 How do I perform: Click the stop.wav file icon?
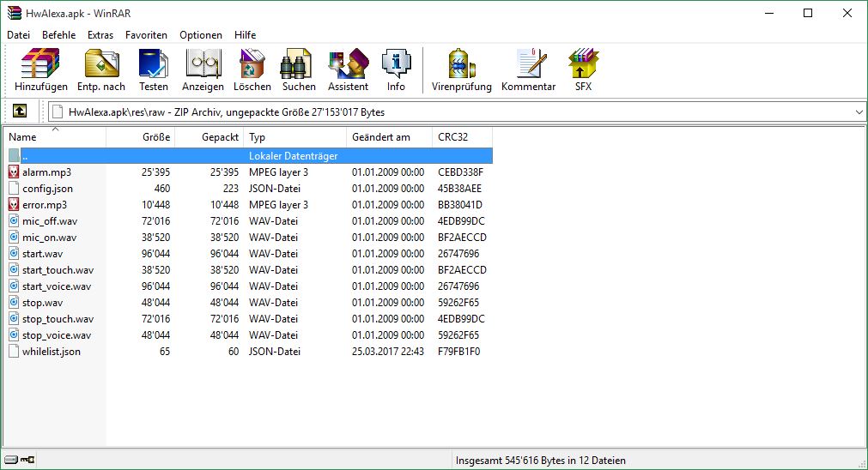point(14,303)
